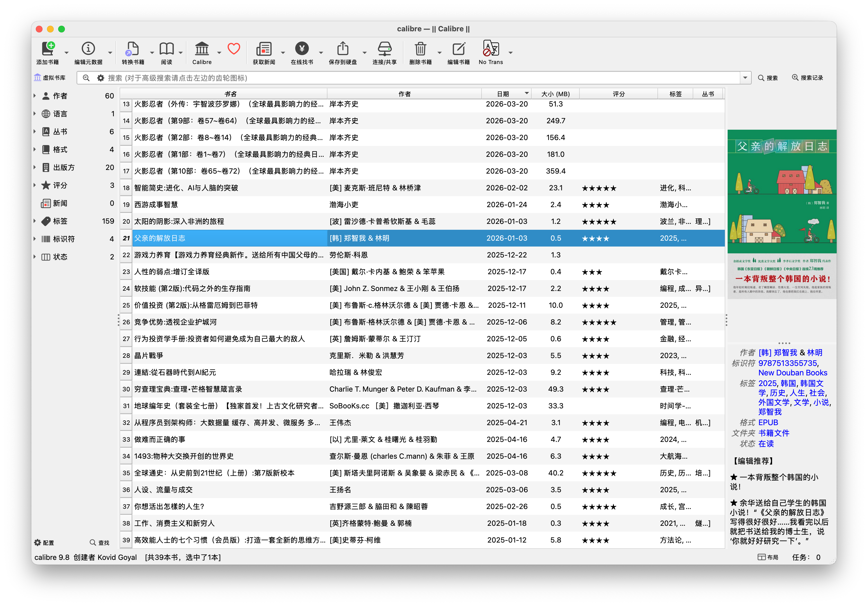Sort by the Series (丛书) column header
The width and height of the screenshot is (868, 606).
[x=708, y=94]
